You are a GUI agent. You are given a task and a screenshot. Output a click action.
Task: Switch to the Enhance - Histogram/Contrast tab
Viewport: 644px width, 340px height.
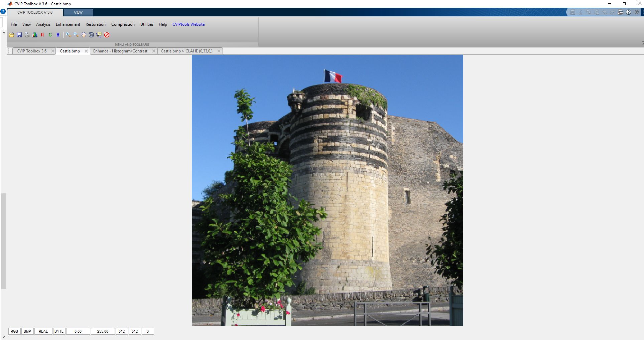(120, 51)
